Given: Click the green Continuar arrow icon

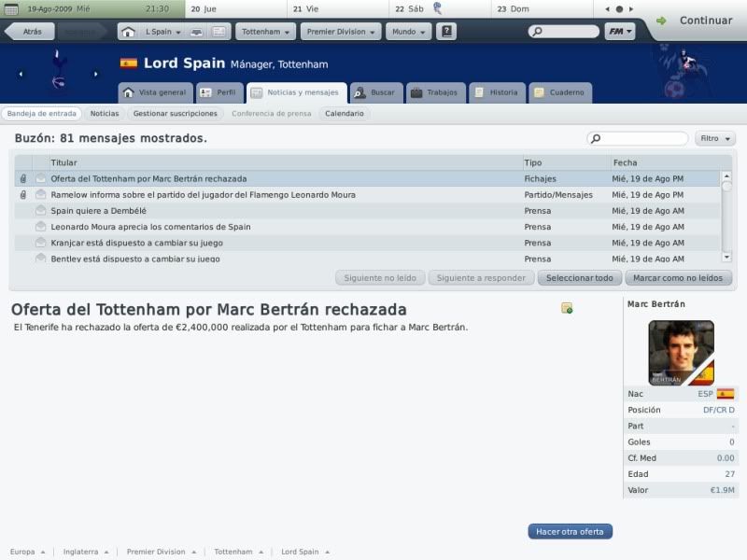Looking at the screenshot, I should tap(661, 21).
